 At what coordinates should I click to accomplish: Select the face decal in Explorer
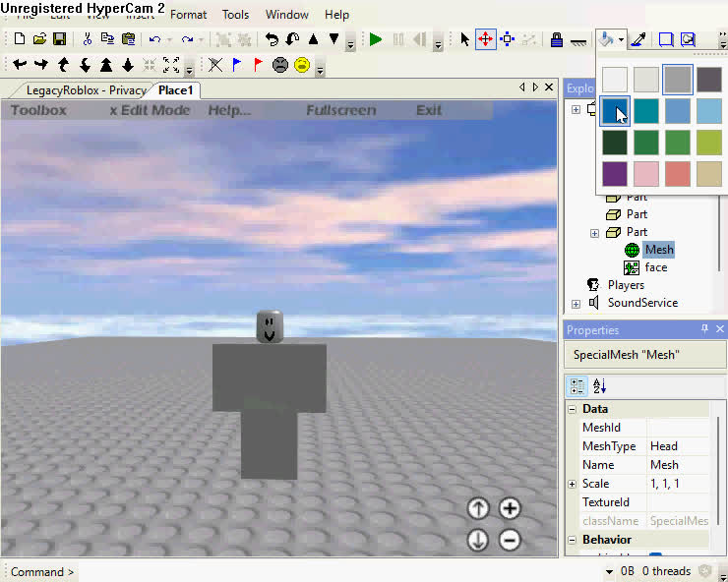point(655,267)
